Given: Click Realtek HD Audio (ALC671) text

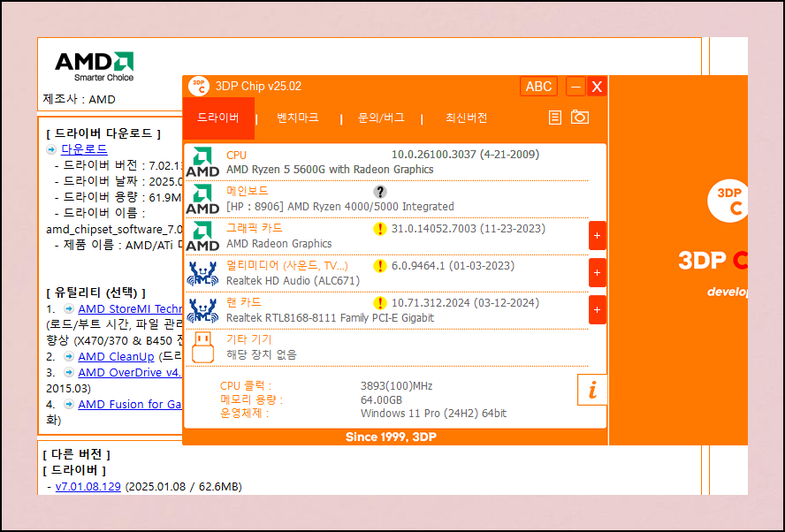Looking at the screenshot, I should (x=293, y=281).
